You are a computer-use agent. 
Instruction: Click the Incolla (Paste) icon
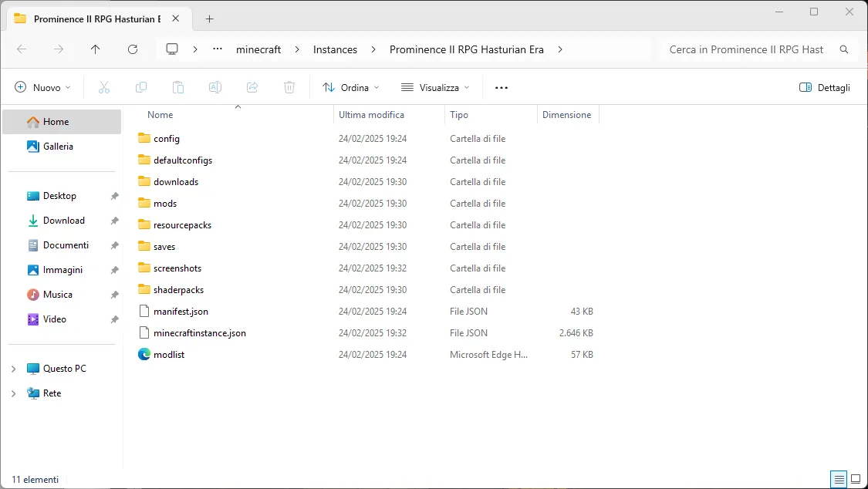point(178,87)
